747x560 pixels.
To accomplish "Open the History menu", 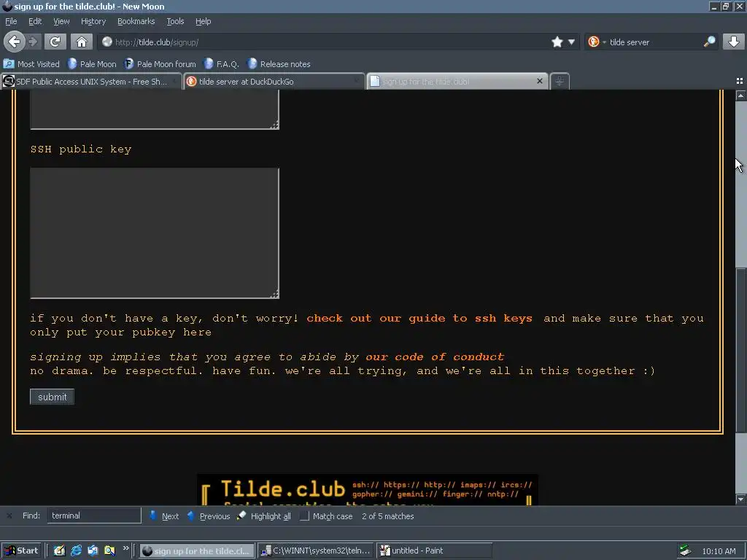I will click(93, 21).
